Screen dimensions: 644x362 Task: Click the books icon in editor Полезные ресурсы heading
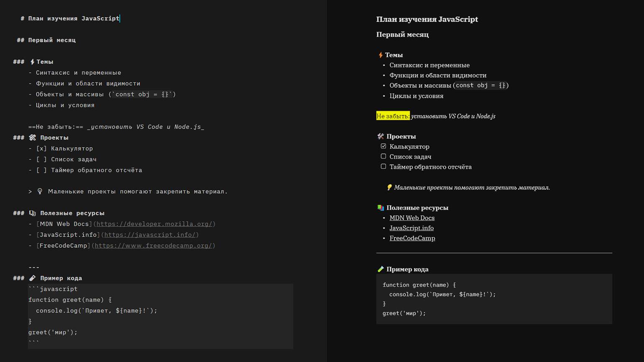click(x=33, y=213)
